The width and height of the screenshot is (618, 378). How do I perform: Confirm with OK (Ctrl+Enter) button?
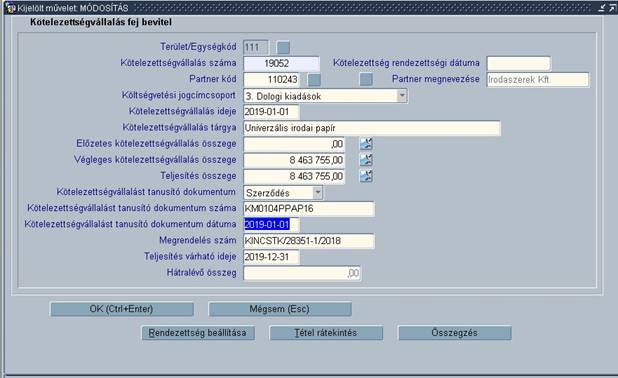[122, 309]
